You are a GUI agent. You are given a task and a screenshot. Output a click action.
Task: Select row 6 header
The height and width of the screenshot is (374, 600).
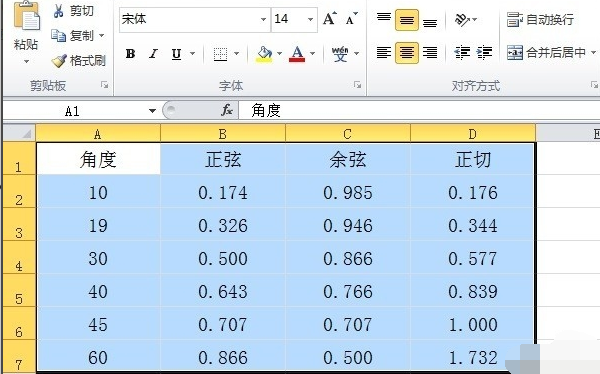click(x=19, y=323)
